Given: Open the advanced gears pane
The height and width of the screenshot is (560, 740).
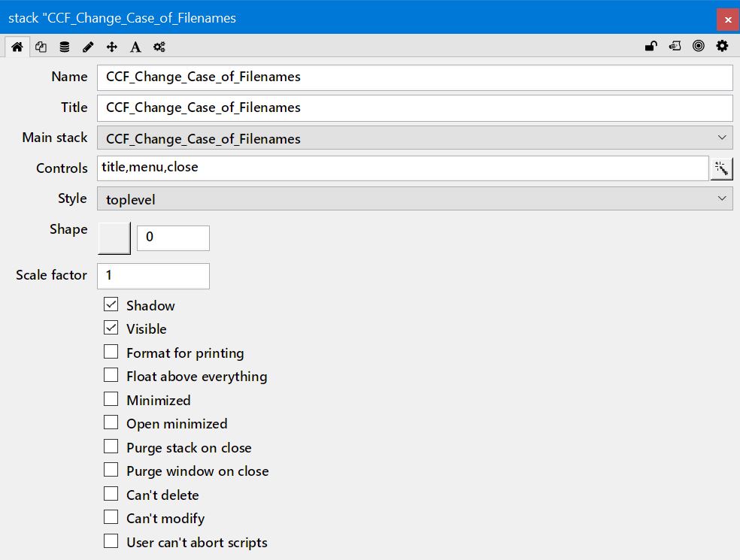Looking at the screenshot, I should 159,47.
